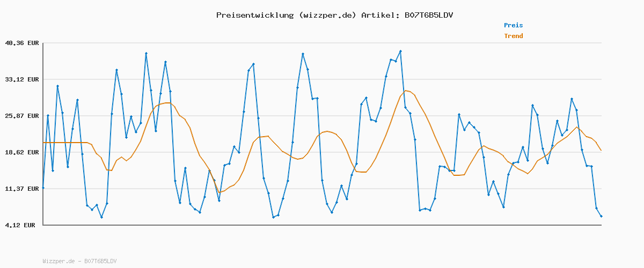Select the article number B07T6B5LDV in the title

point(429,15)
